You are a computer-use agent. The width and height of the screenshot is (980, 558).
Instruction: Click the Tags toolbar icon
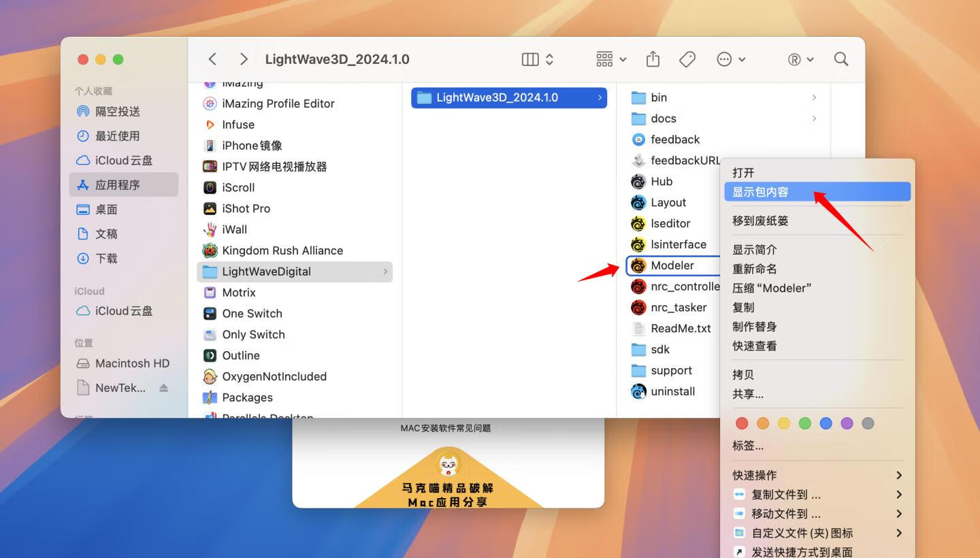[687, 59]
